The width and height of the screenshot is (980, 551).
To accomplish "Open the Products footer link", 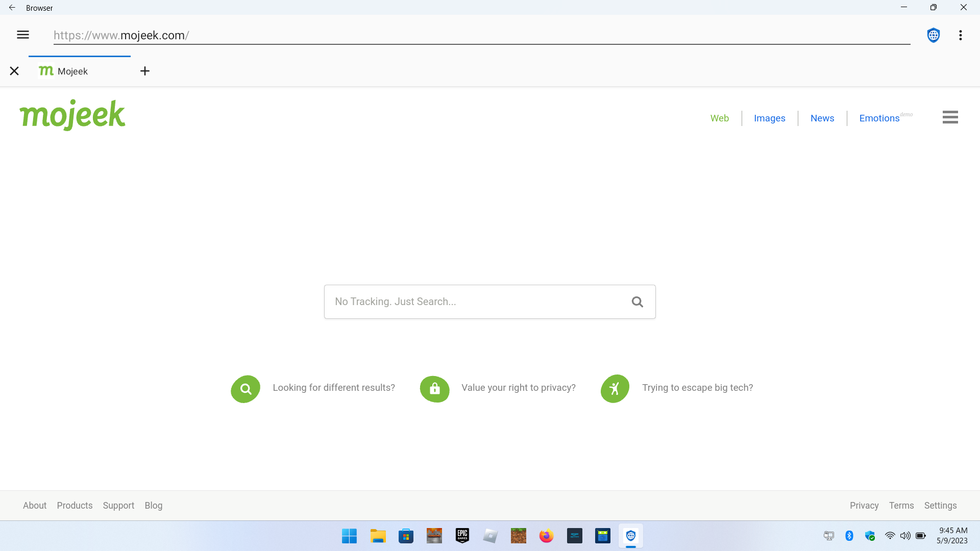I will click(x=75, y=505).
